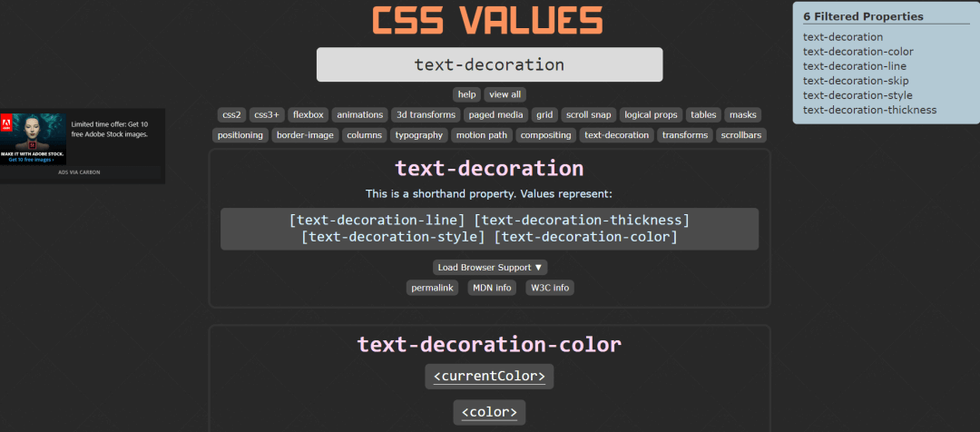Click the <currentColor> value
This screenshot has height=432, width=980.
(489, 377)
